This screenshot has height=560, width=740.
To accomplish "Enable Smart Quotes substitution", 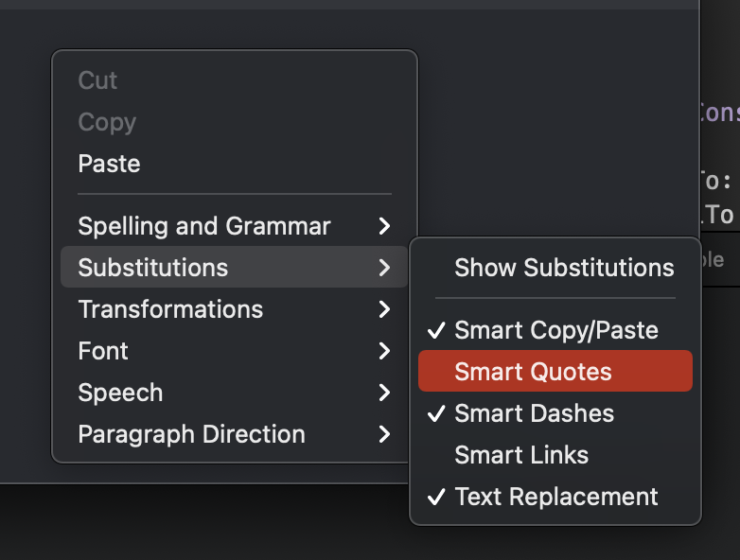I will pyautogui.click(x=555, y=372).
